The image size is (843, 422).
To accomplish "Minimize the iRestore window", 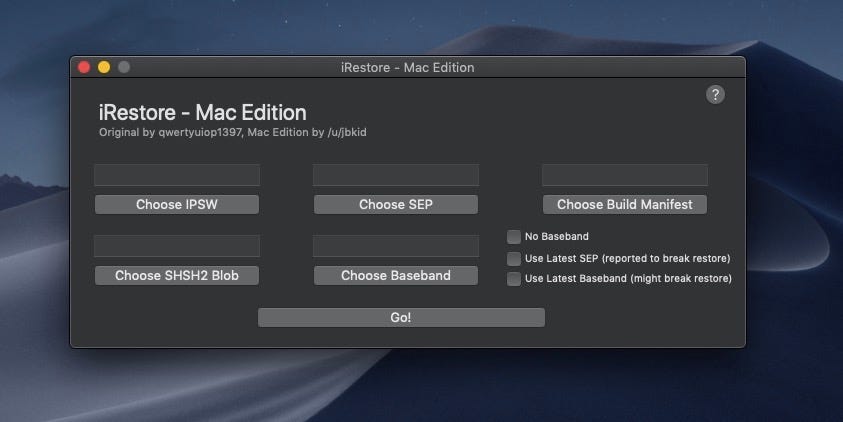I will click(104, 67).
